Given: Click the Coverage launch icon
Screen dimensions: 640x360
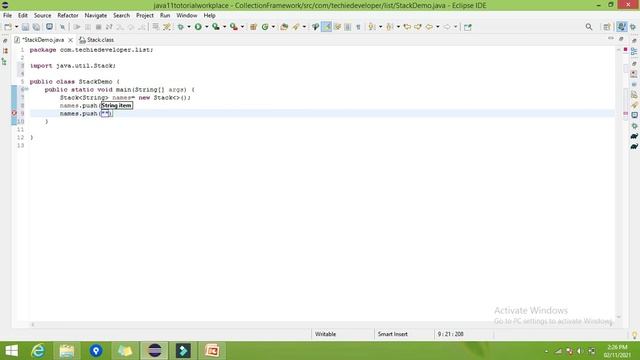Looking at the screenshot, I should click(x=216, y=27).
